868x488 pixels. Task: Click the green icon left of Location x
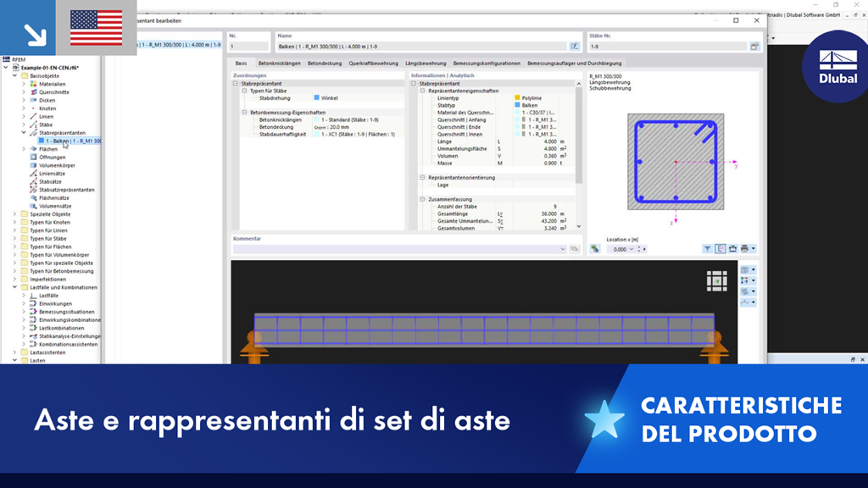[x=595, y=249]
